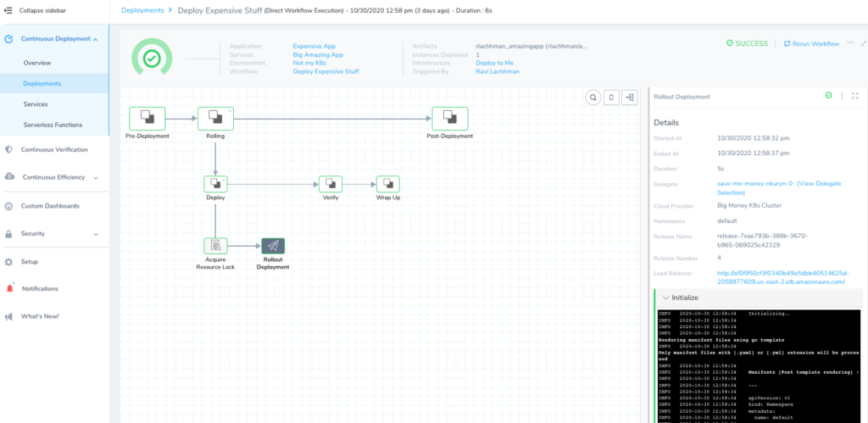The image size is (868, 423).
Task: Open Custom Dashboards icon
Action: [8, 206]
